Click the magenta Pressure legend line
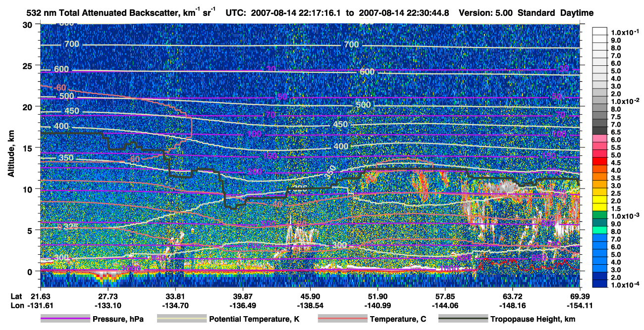Viewport: 644px width, 330px height. (x=65, y=319)
